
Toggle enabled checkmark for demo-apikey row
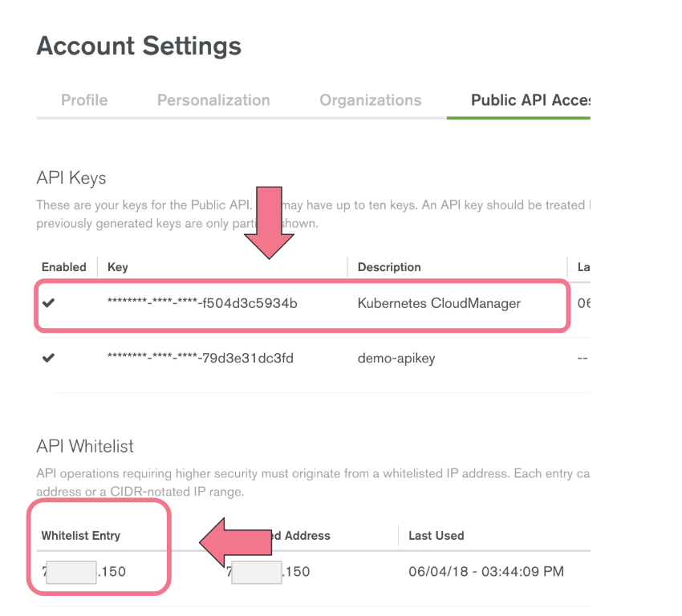[49, 358]
